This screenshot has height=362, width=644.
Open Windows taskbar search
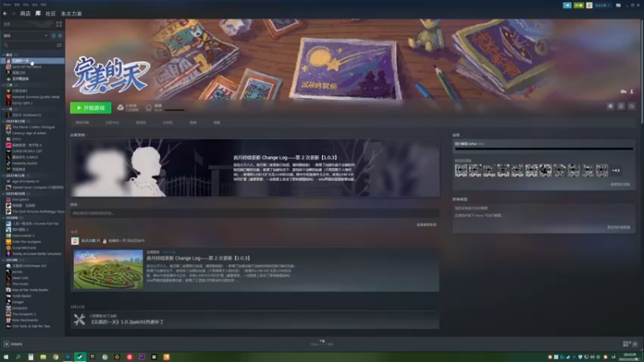pos(18,357)
